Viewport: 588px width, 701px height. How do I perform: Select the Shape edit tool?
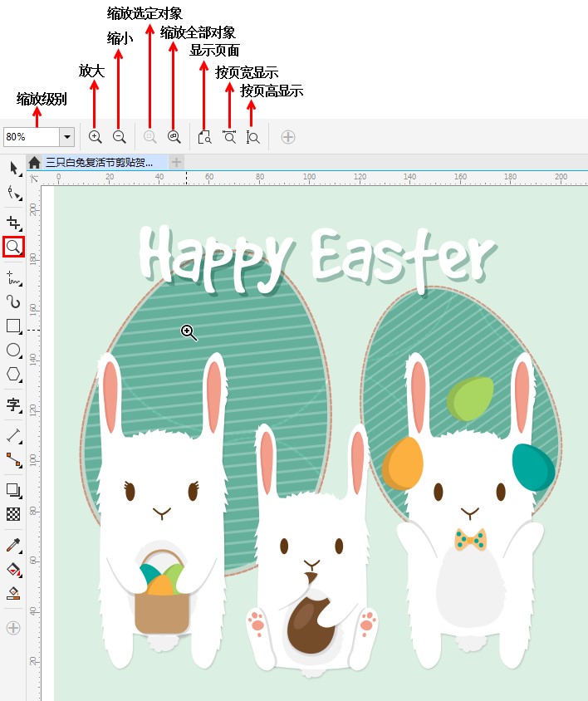[x=13, y=194]
